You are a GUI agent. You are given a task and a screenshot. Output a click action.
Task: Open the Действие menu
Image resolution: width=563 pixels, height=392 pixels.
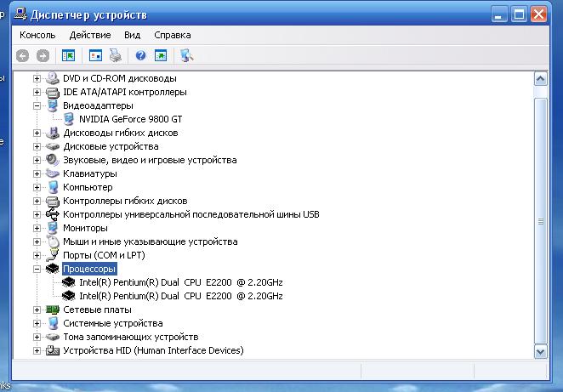[90, 35]
